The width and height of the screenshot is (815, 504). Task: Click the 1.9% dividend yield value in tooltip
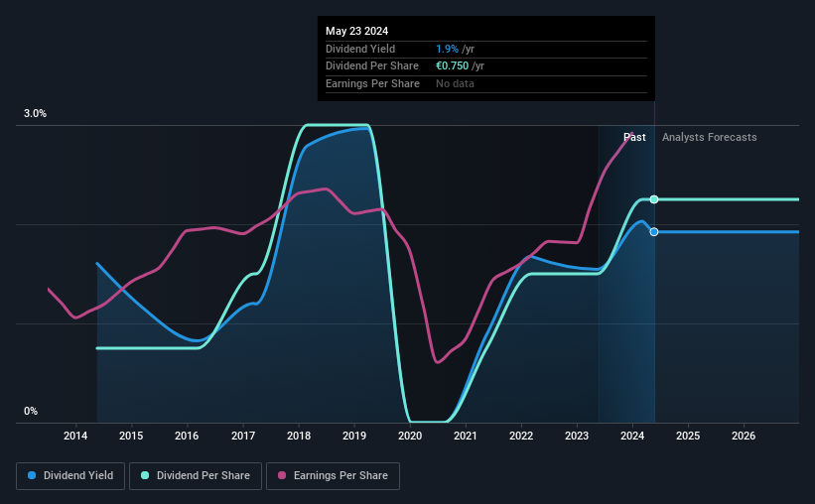pyautogui.click(x=447, y=49)
